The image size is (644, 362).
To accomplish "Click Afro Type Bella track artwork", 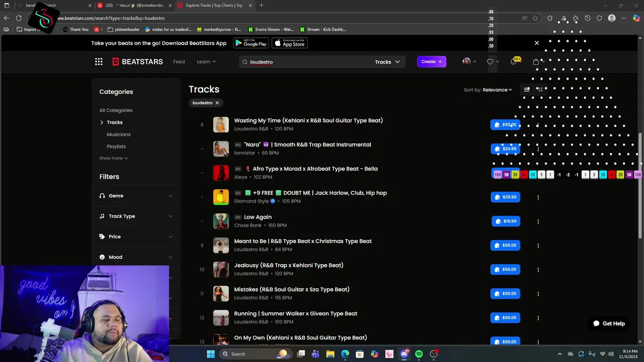I will point(221,173).
